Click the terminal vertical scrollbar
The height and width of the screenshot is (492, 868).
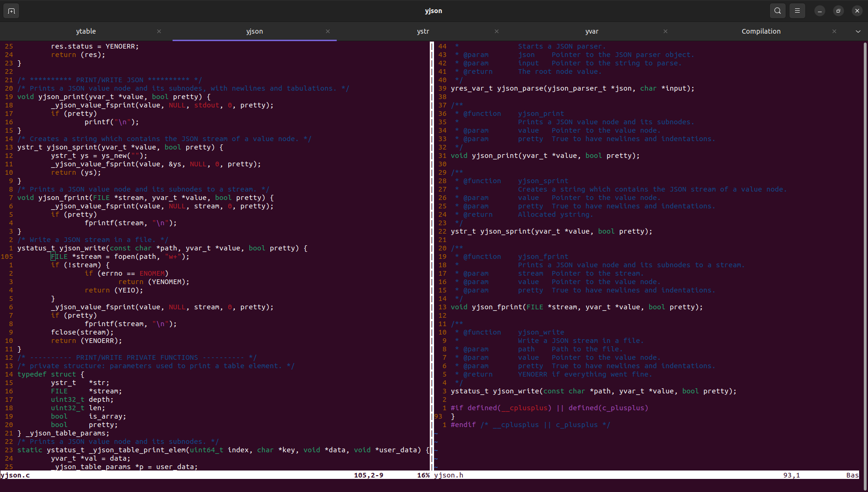[865, 266]
